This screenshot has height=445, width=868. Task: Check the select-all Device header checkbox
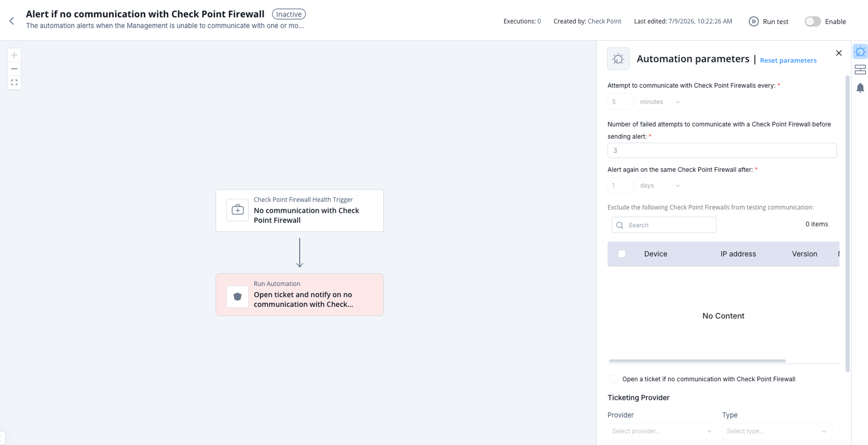pyautogui.click(x=622, y=254)
